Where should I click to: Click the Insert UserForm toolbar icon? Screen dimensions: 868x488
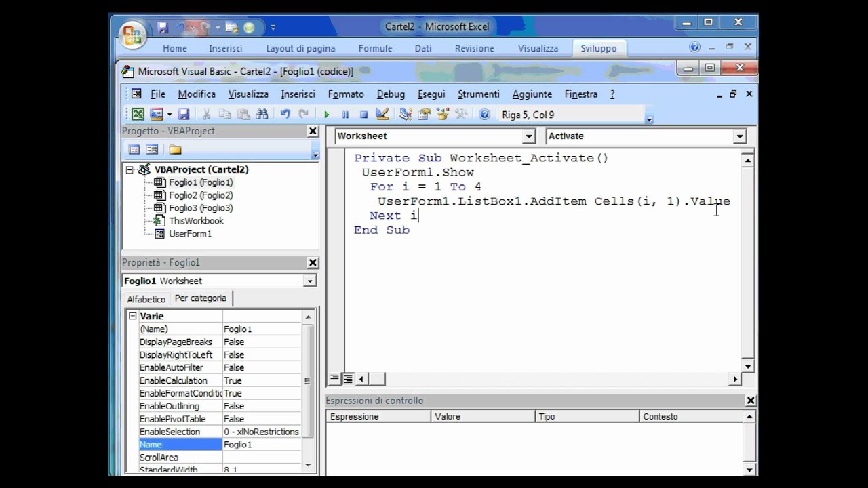[x=157, y=115]
